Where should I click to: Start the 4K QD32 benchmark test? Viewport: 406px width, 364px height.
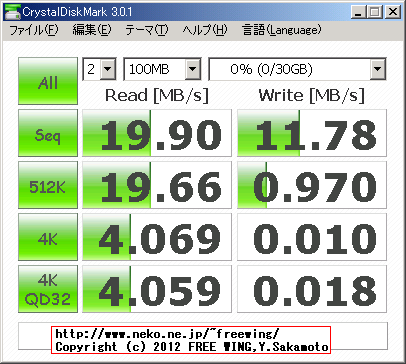coord(48,289)
